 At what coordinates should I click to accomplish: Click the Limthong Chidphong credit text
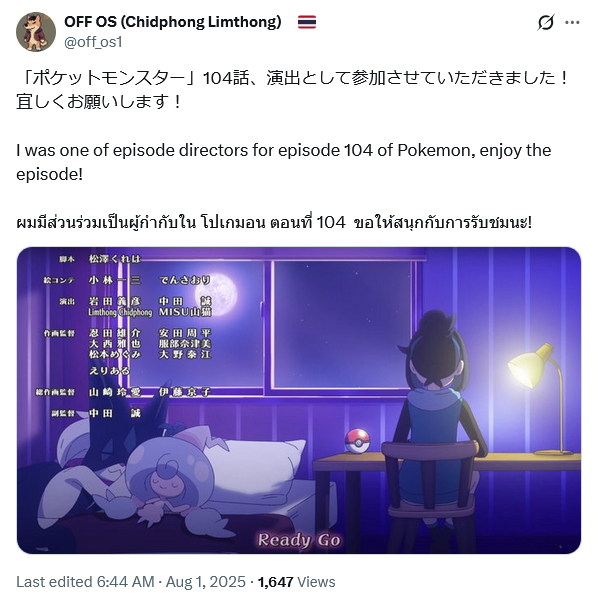pos(120,312)
